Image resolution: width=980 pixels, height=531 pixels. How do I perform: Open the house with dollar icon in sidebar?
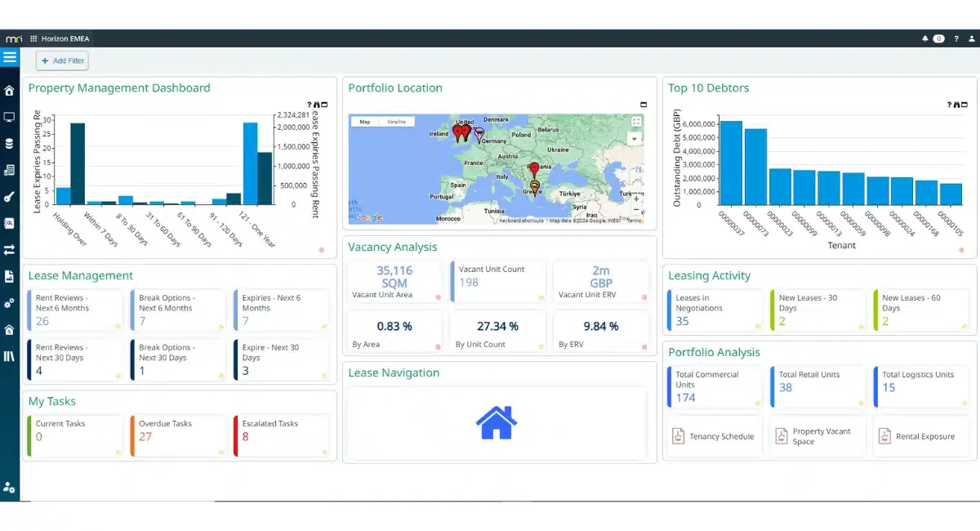[10, 330]
